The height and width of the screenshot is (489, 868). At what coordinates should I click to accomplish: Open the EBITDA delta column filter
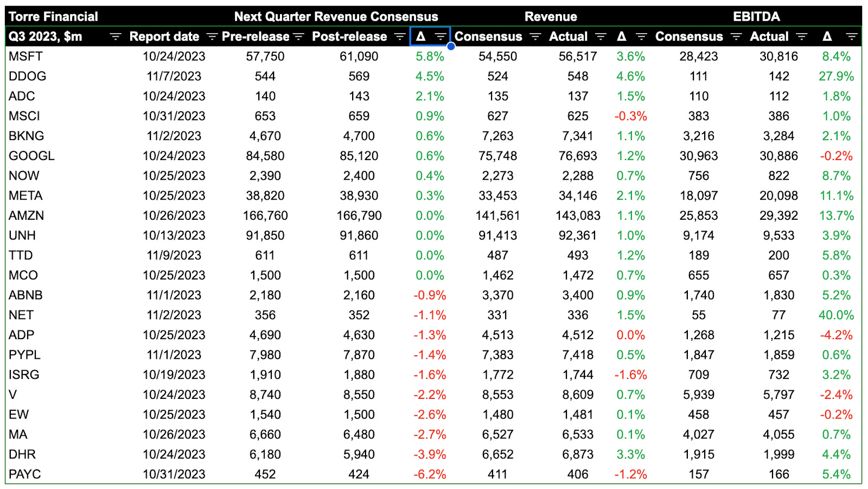point(852,36)
